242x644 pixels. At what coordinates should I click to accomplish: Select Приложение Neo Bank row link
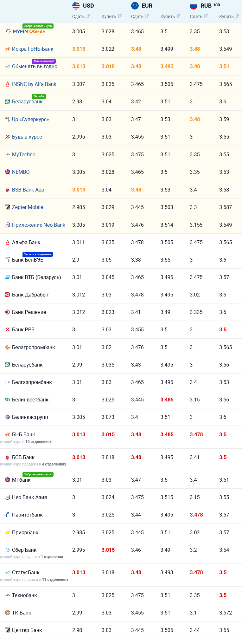[39, 225]
